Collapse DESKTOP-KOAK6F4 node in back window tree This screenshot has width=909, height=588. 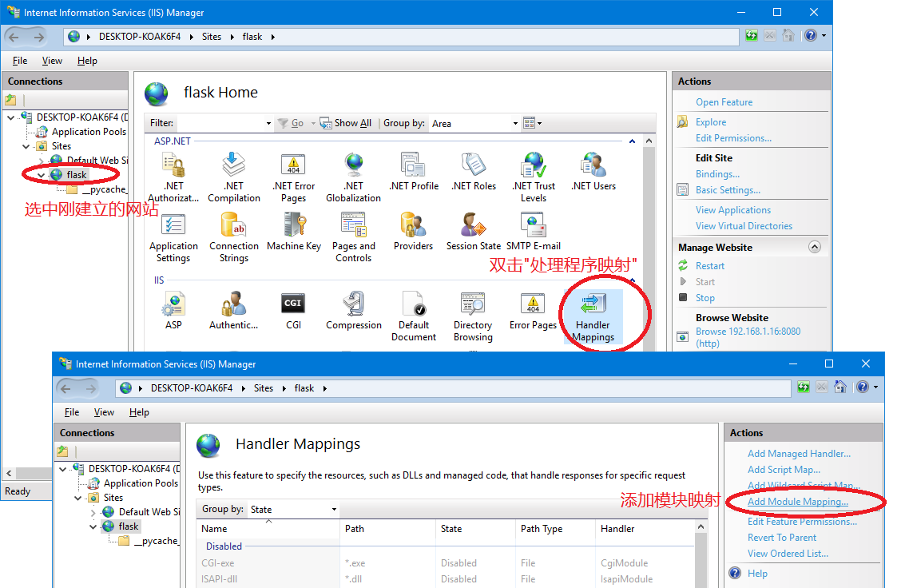(11, 117)
